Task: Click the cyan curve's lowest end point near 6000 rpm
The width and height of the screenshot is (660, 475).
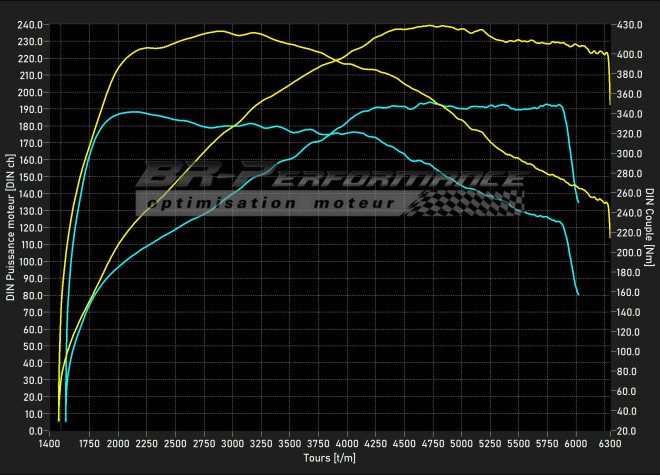Action: [579, 294]
